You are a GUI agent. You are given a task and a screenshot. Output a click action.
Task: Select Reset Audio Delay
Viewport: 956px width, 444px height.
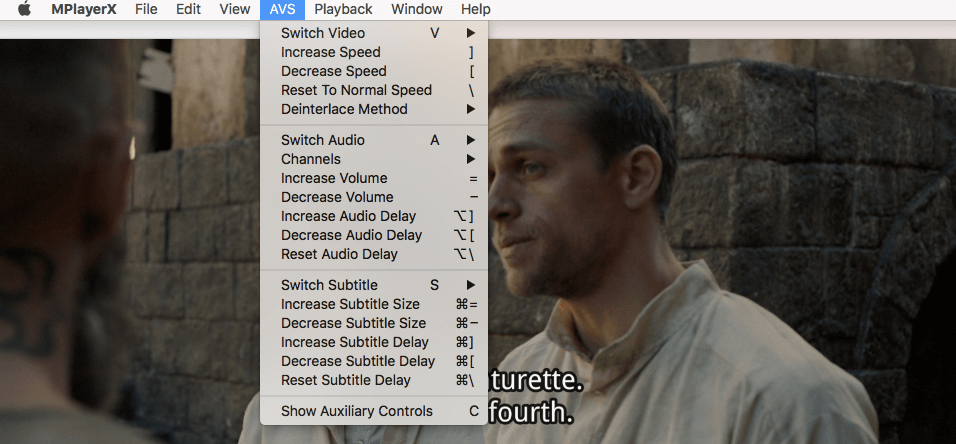click(374, 254)
